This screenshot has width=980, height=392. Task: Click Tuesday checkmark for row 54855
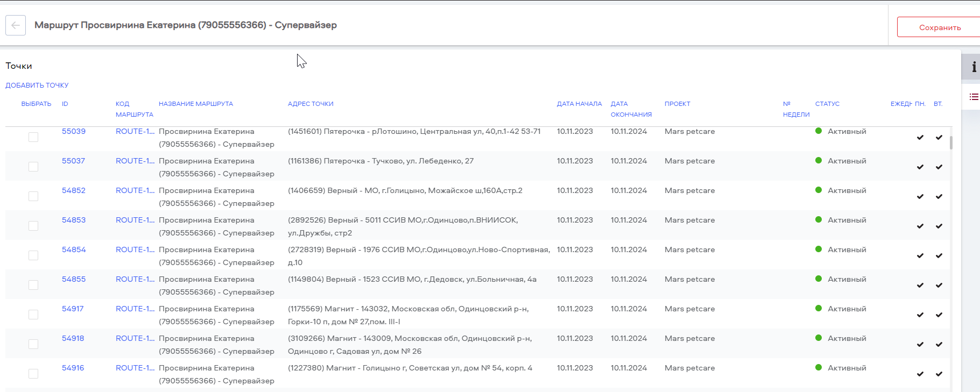point(939,286)
